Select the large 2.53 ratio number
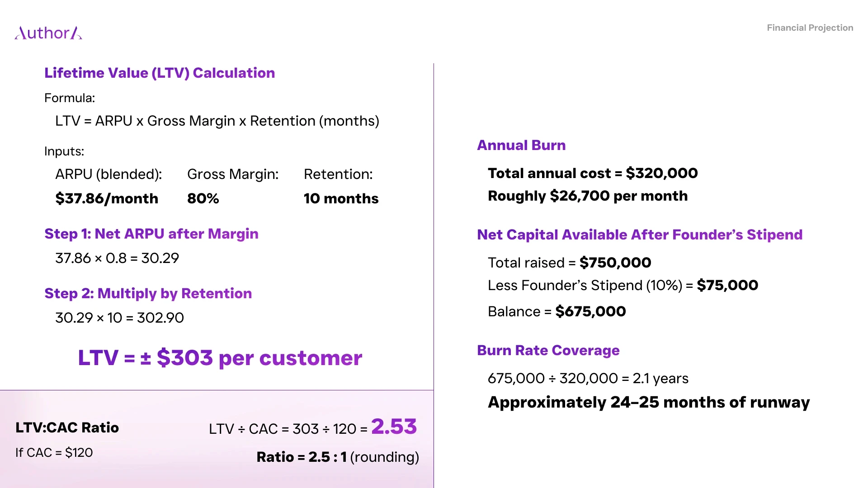Viewport: 868px width, 488px height. click(394, 426)
